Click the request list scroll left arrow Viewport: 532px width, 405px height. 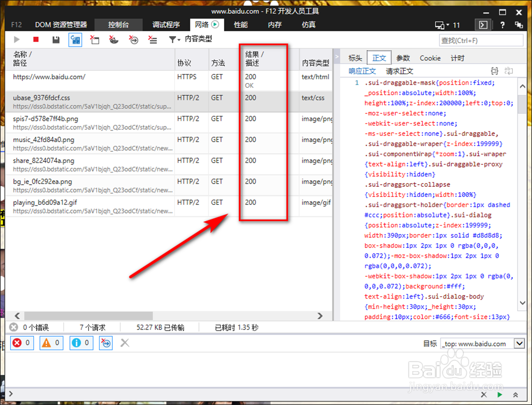click(x=18, y=316)
